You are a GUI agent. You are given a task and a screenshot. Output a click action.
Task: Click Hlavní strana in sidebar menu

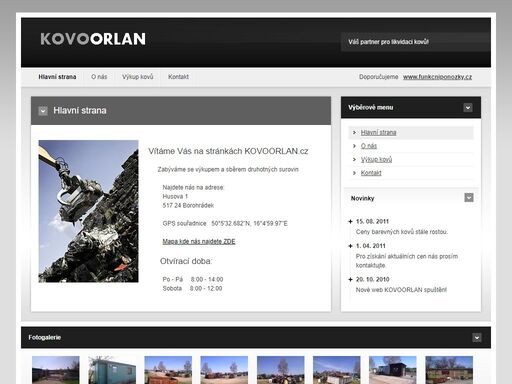pos(378,133)
